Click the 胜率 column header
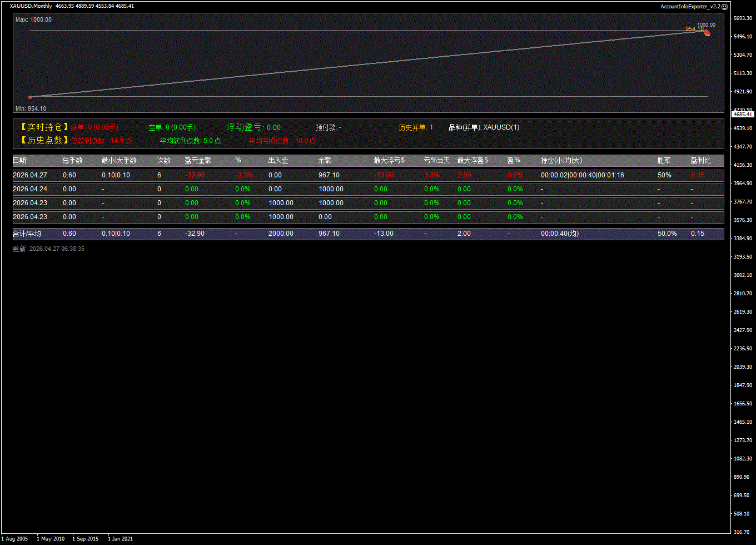The image size is (756, 545). (x=664, y=161)
